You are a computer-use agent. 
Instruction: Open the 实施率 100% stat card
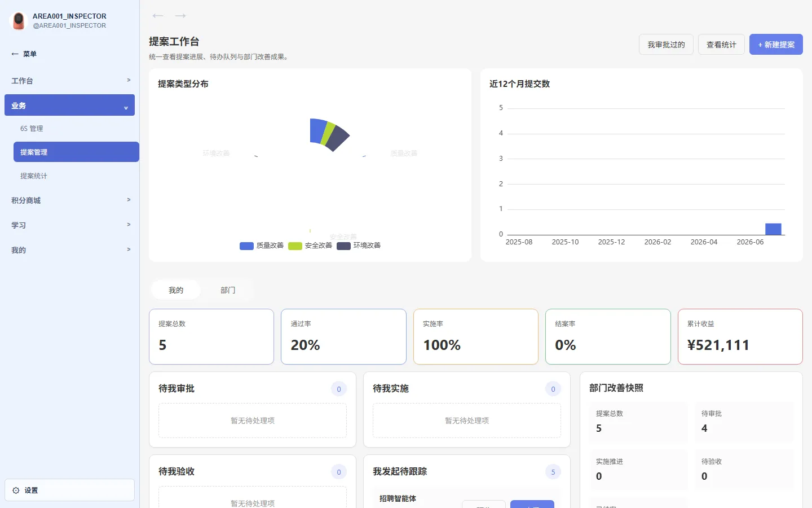(x=476, y=336)
